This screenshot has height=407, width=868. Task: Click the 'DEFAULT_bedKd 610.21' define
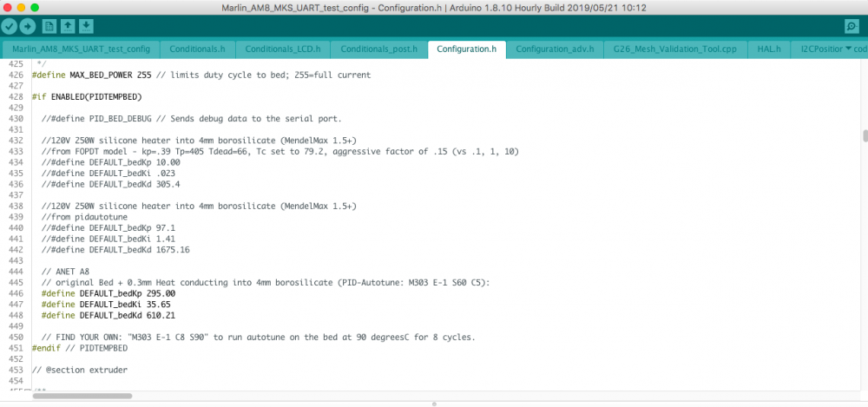(x=108, y=316)
